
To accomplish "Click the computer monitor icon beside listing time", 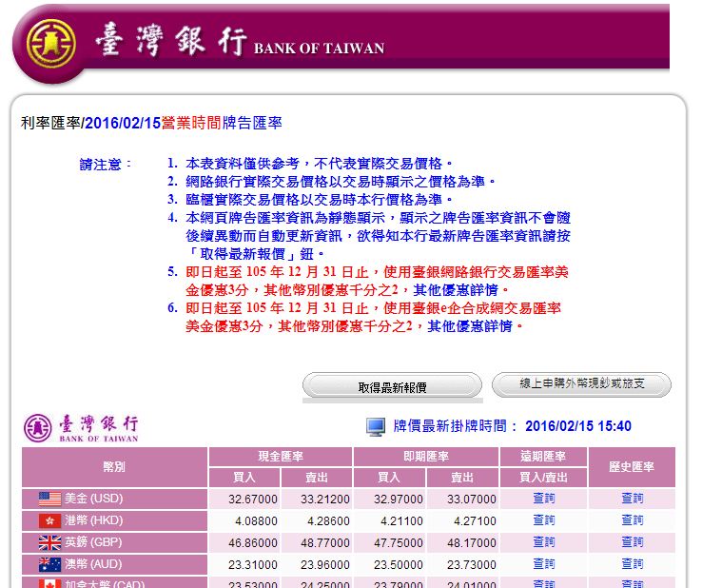I will point(376,426).
